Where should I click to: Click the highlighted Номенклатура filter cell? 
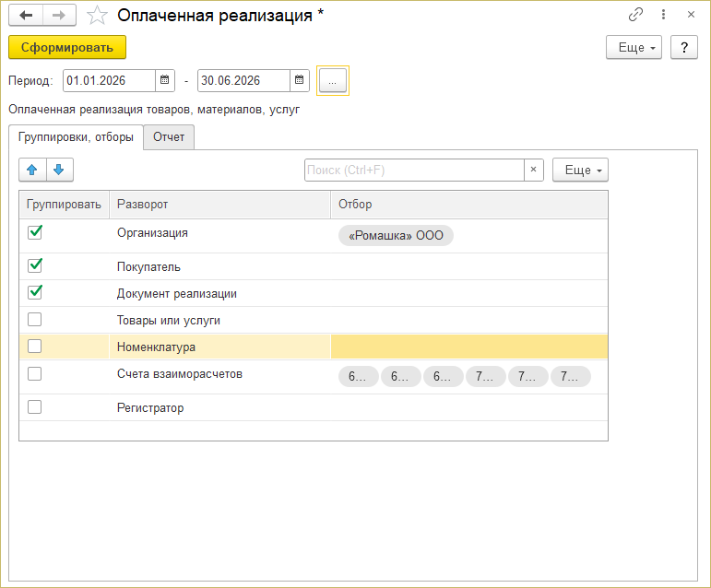tap(468, 347)
